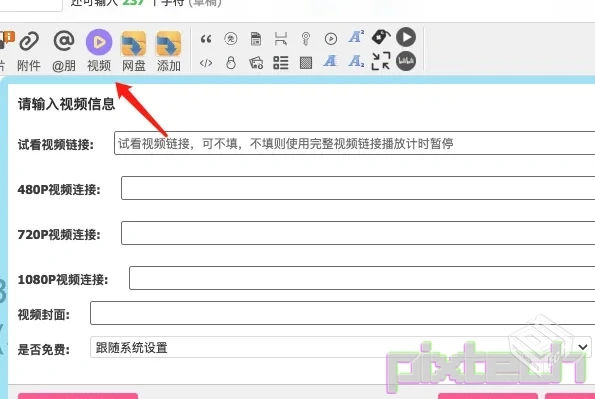
Task: Insert code with the </> icon
Action: click(206, 63)
